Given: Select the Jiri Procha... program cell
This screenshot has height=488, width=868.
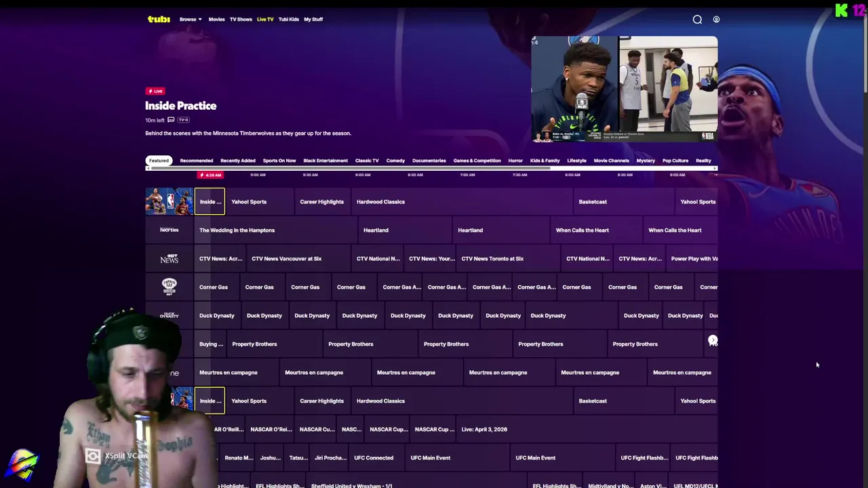Looking at the screenshot, I should (x=330, y=457).
